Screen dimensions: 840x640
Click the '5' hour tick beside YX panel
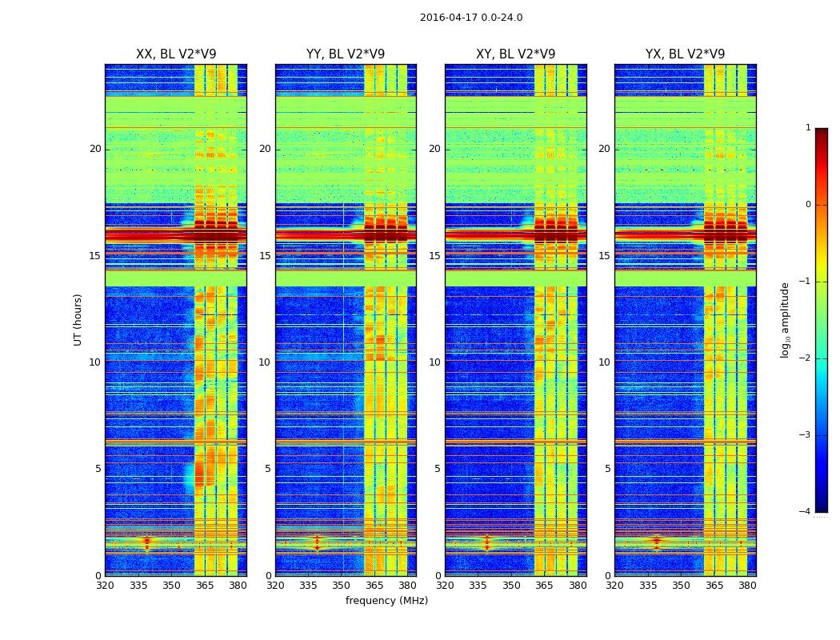click(x=607, y=469)
